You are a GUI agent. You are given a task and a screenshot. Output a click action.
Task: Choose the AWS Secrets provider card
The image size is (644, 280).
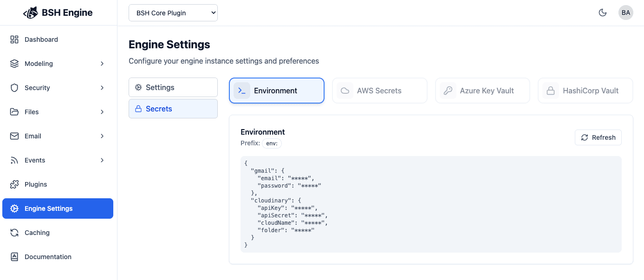[x=379, y=91]
